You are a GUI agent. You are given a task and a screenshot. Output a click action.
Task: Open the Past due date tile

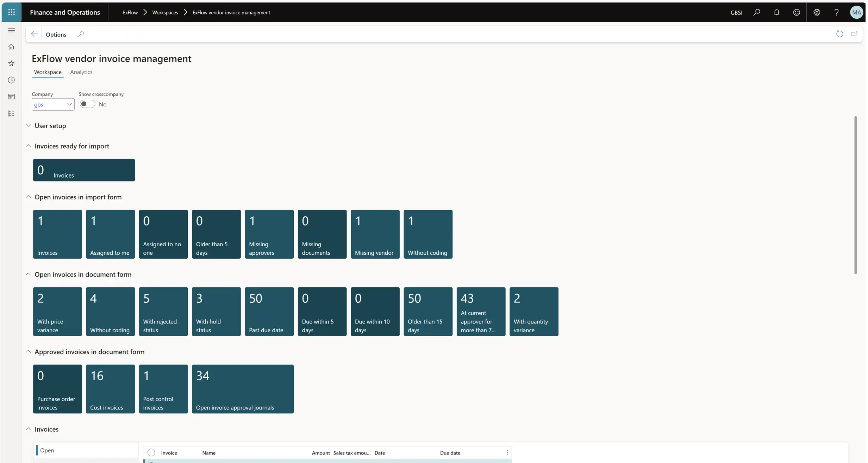click(269, 311)
